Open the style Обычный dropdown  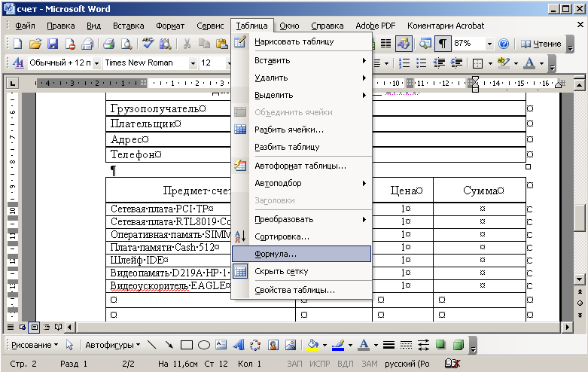pos(96,63)
